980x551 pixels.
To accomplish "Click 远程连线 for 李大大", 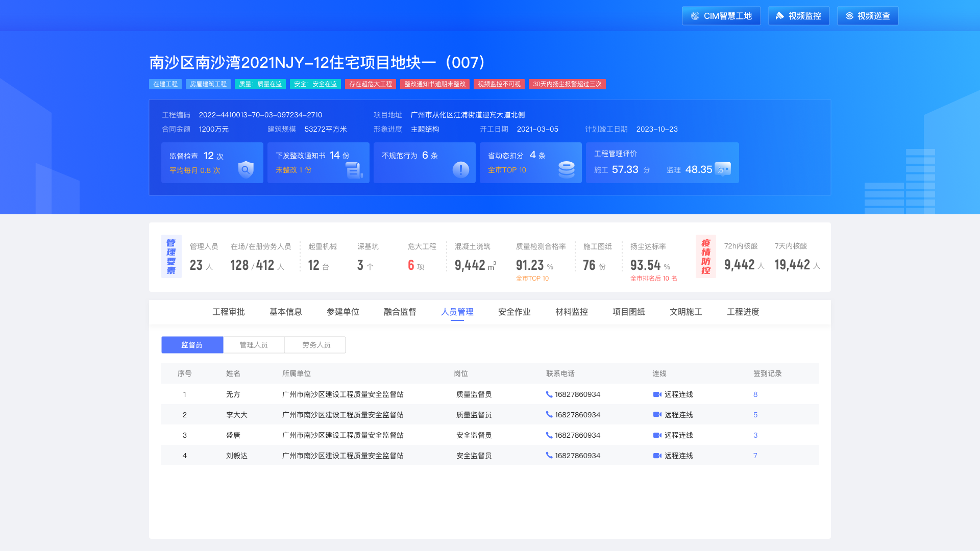I will (x=679, y=415).
